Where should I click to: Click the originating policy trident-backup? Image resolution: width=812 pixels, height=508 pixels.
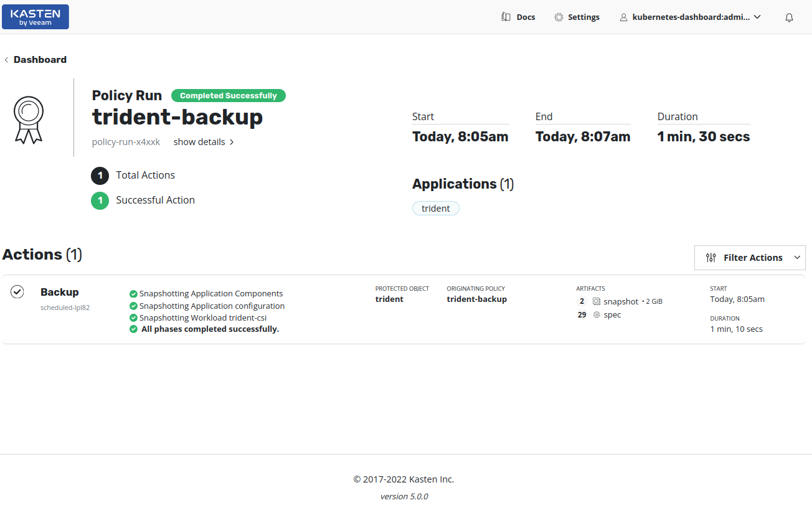pyautogui.click(x=477, y=299)
